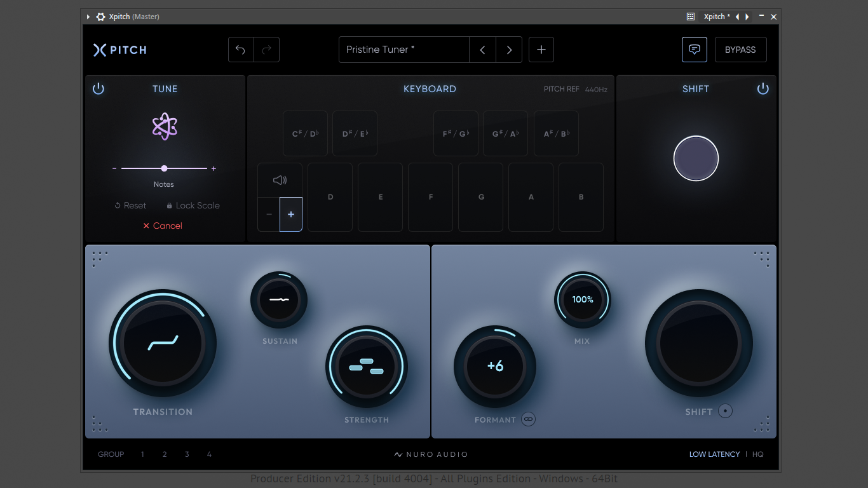868x488 pixels.
Task: Click the SHIFT pad circle
Action: point(696,158)
